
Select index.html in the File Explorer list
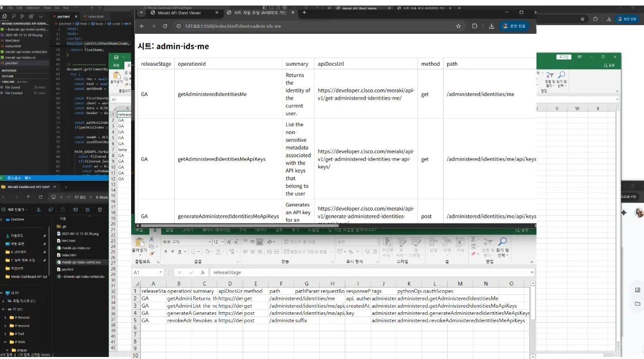(x=69, y=255)
